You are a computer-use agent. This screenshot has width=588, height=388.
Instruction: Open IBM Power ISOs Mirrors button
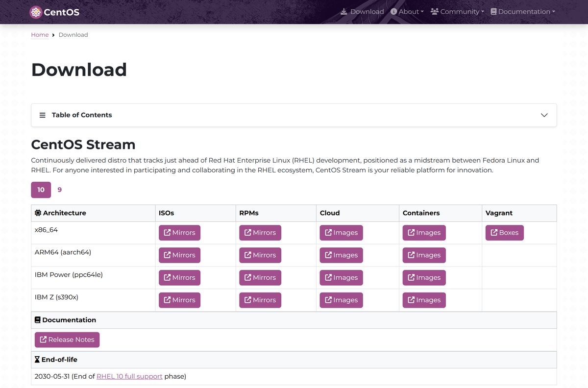click(x=179, y=278)
